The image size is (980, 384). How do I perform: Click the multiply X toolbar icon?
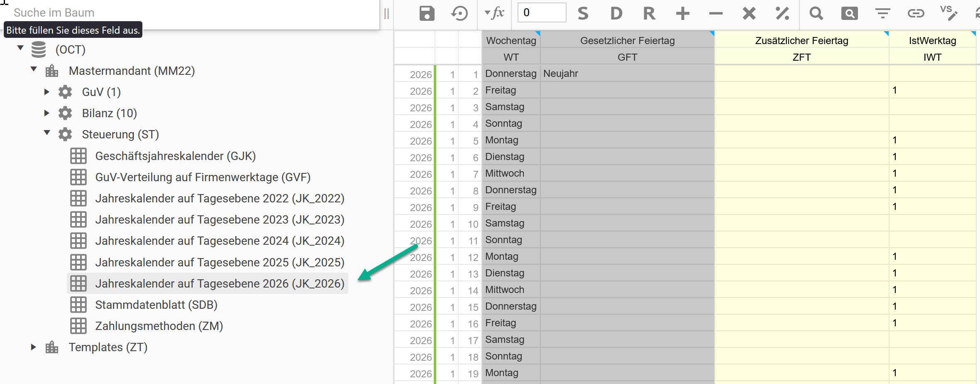749,13
